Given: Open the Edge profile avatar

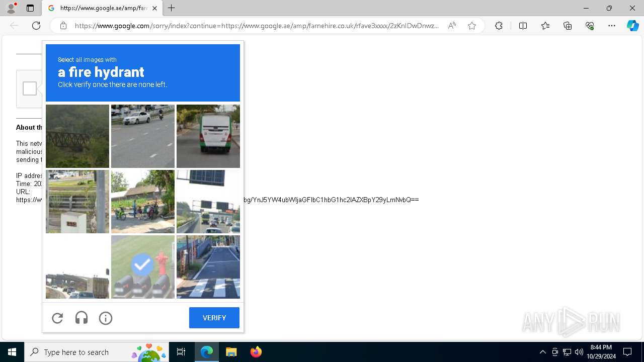Looking at the screenshot, I should (11, 8).
